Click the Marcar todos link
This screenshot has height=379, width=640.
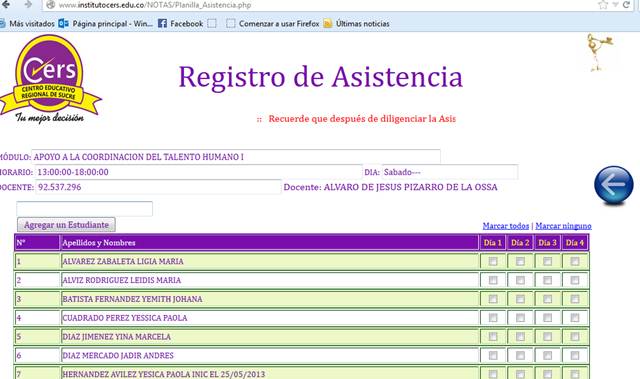click(505, 226)
